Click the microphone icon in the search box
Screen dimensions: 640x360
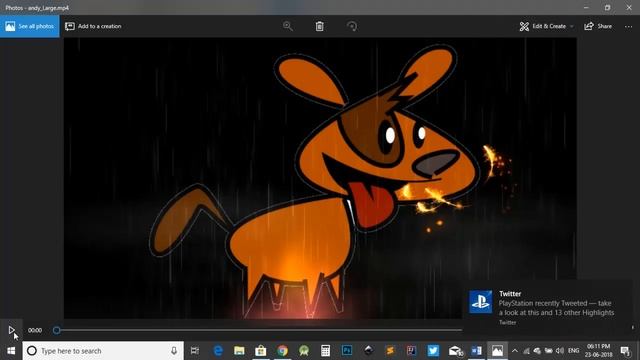(x=174, y=351)
